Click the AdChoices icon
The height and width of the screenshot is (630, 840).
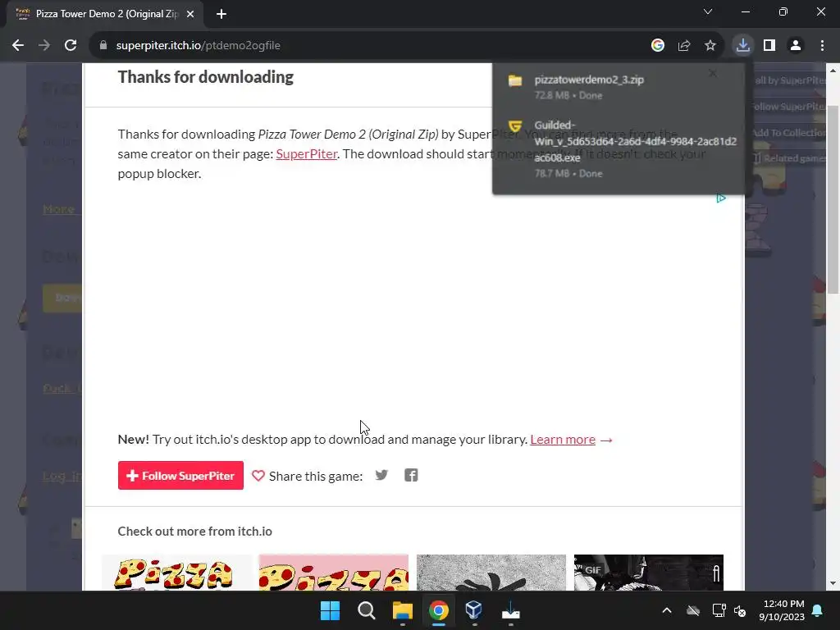(x=721, y=199)
